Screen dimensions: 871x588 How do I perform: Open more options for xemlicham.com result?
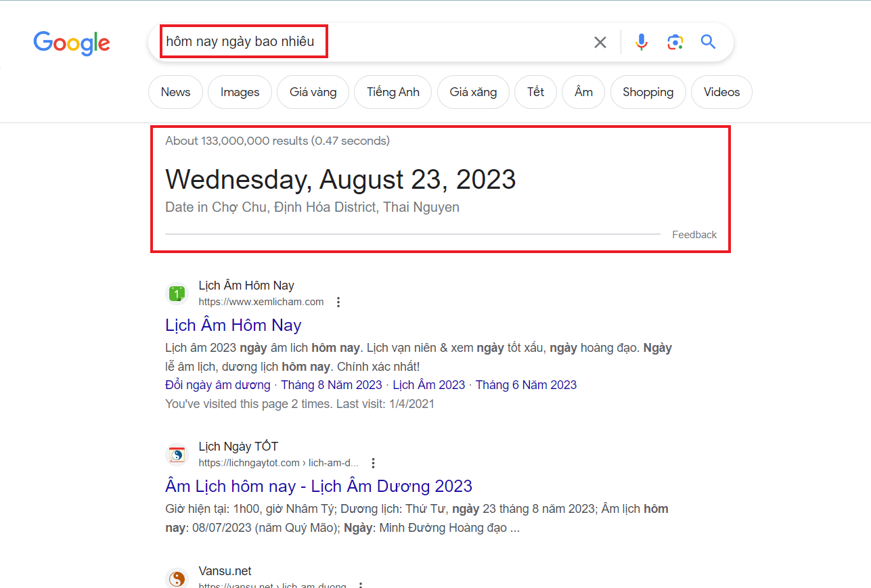click(338, 302)
